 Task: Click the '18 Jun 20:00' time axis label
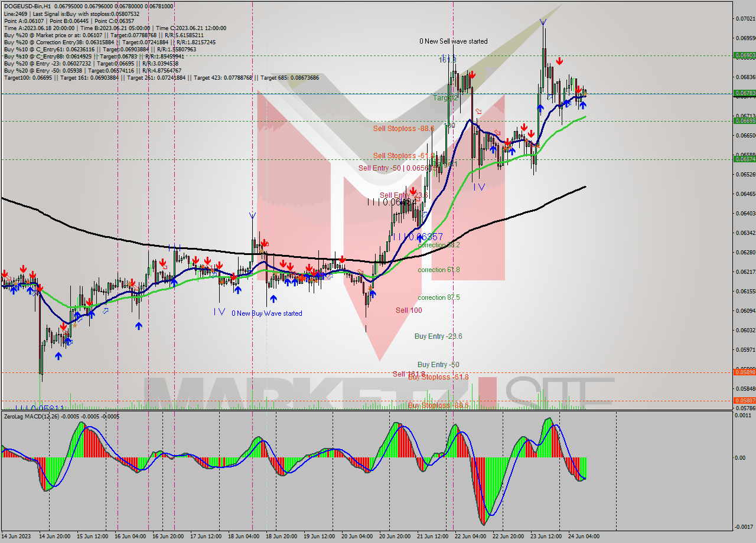(x=281, y=537)
